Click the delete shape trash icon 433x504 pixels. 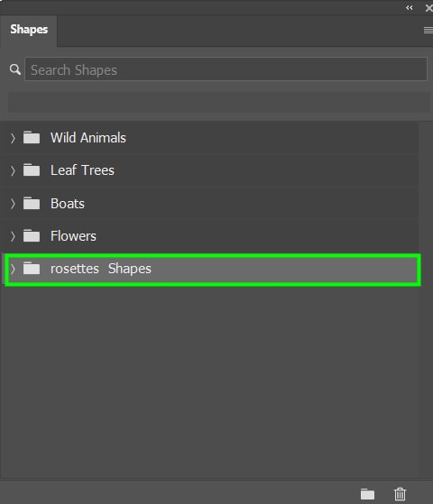point(400,494)
